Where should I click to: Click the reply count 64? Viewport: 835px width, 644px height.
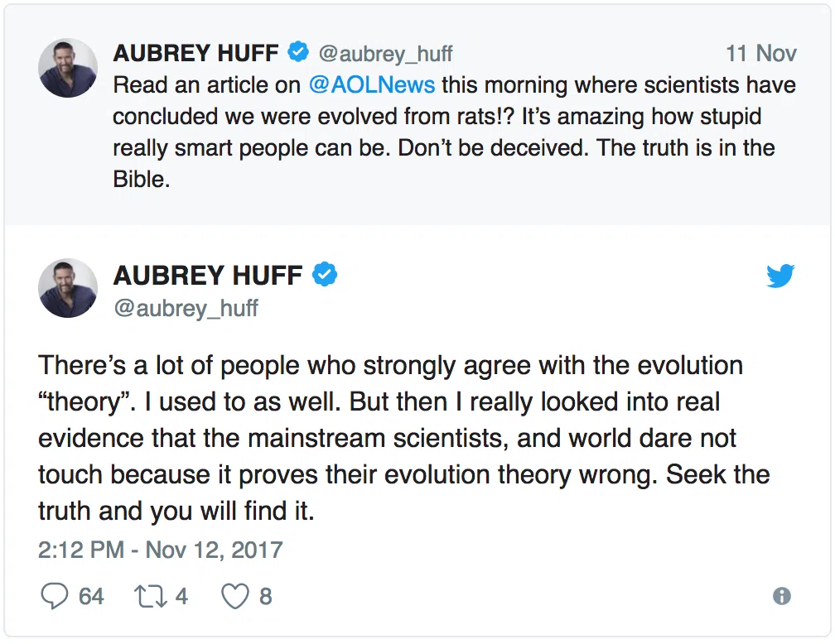click(91, 596)
